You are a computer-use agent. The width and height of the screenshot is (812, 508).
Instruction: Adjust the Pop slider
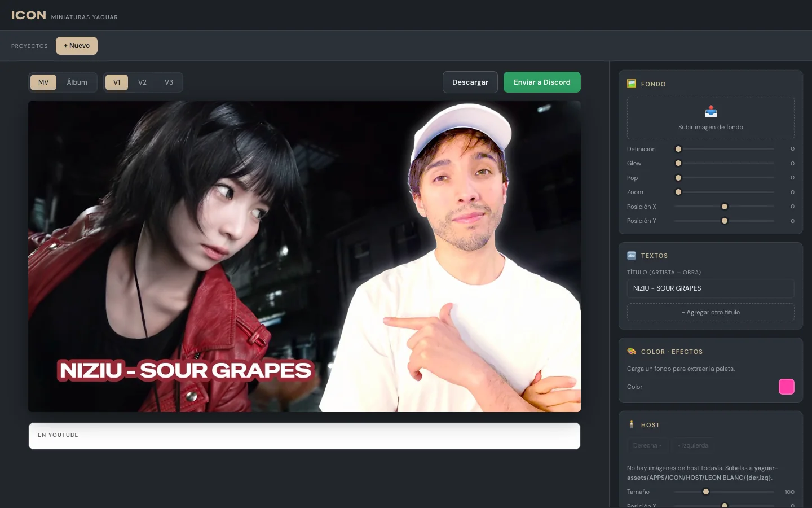(724, 178)
